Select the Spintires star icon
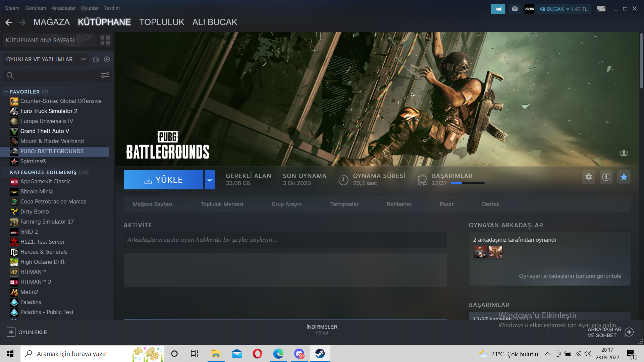The width and height of the screenshot is (644, 362). pos(14,162)
